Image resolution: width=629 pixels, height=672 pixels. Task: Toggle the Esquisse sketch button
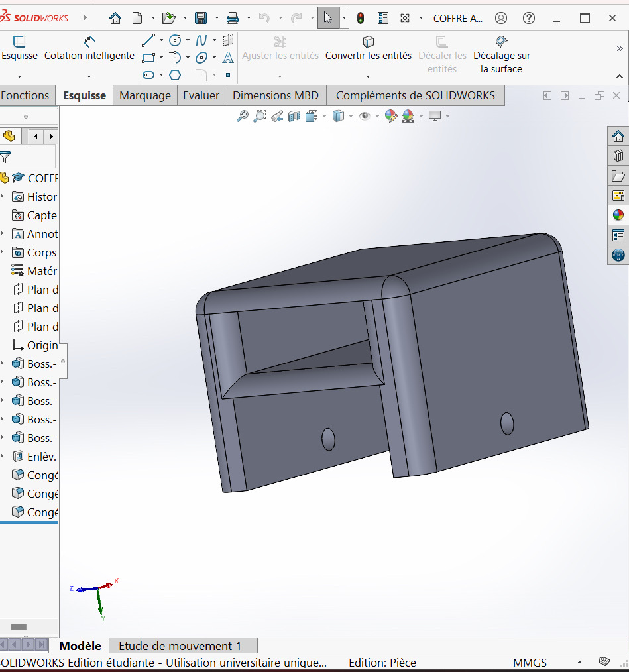pyautogui.click(x=19, y=48)
